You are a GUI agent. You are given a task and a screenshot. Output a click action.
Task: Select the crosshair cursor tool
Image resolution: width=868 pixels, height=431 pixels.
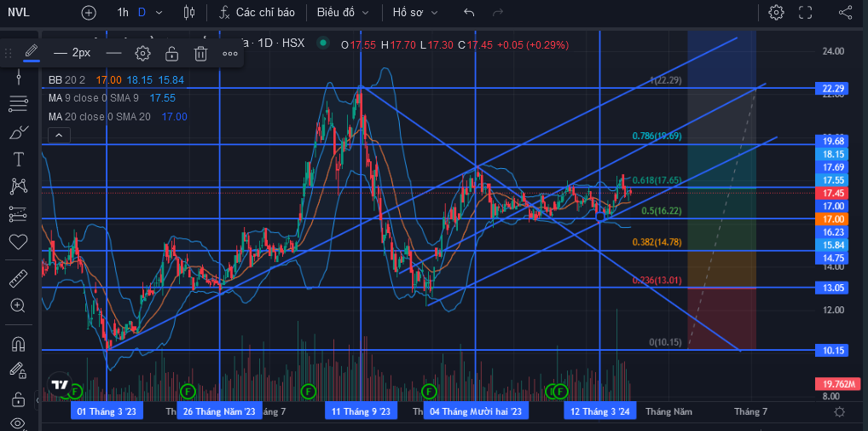pos(18,75)
